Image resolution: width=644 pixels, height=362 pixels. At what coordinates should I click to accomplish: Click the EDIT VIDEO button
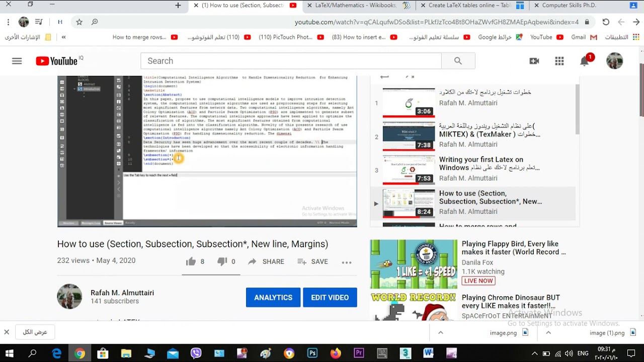point(330,297)
